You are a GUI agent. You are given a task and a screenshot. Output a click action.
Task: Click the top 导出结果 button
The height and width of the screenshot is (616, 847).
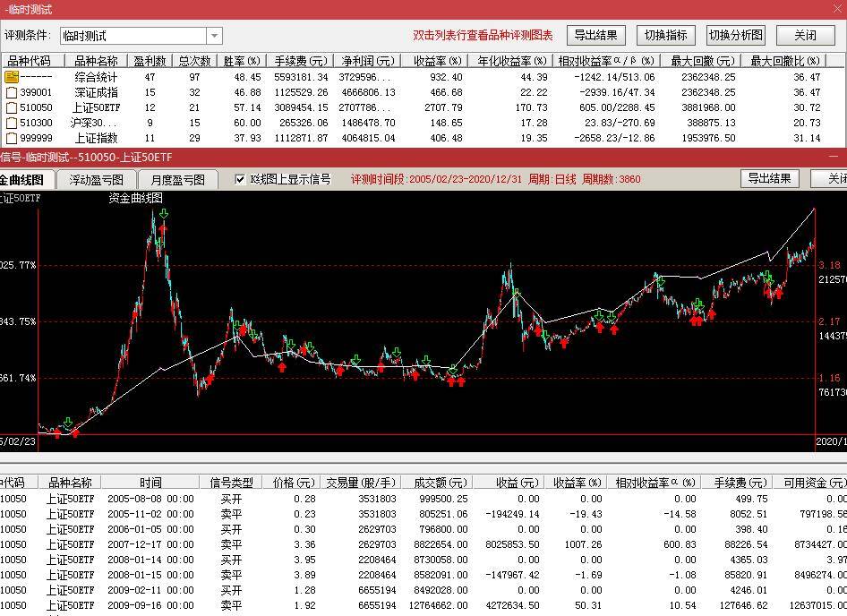coord(595,35)
